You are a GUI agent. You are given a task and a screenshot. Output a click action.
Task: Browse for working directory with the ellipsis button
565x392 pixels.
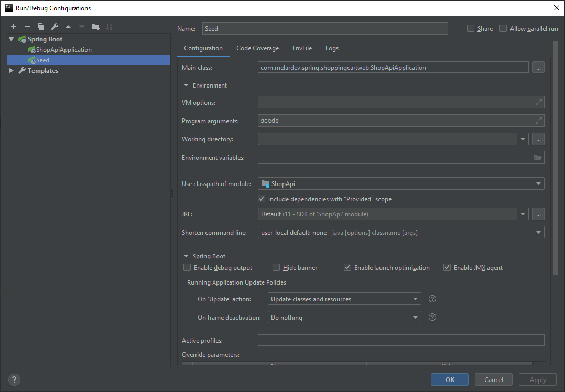pyautogui.click(x=538, y=139)
